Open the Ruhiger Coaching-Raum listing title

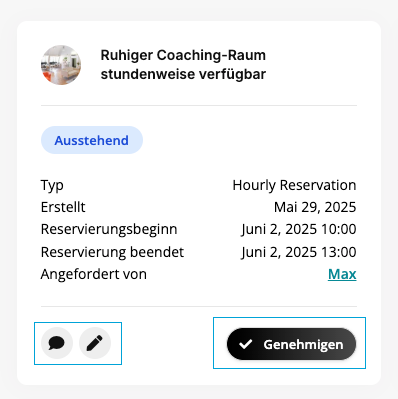click(x=183, y=65)
